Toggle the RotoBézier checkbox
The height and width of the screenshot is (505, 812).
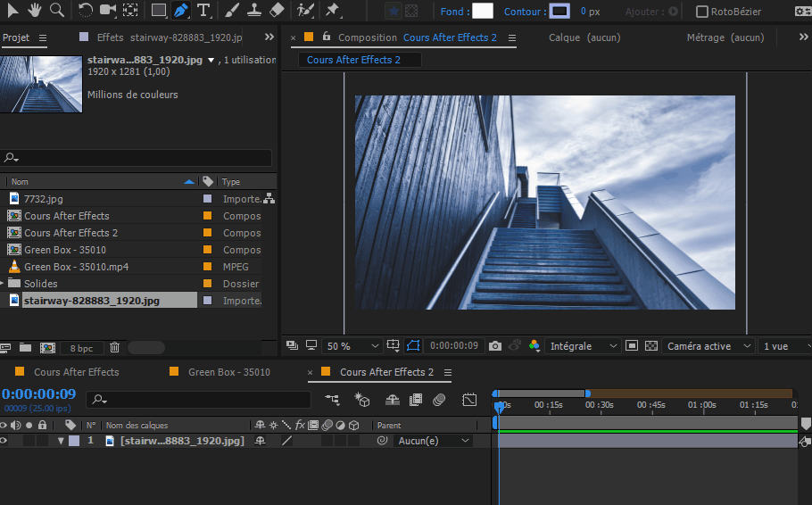tap(701, 12)
